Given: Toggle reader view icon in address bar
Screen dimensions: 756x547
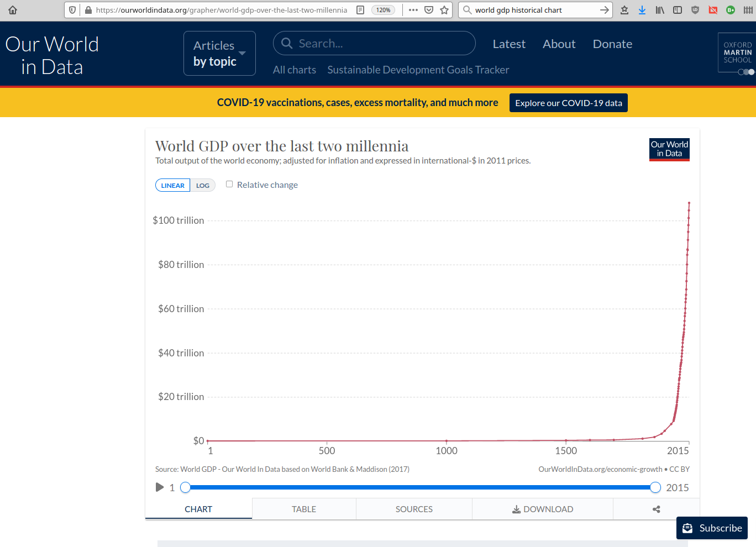Looking at the screenshot, I should (360, 10).
